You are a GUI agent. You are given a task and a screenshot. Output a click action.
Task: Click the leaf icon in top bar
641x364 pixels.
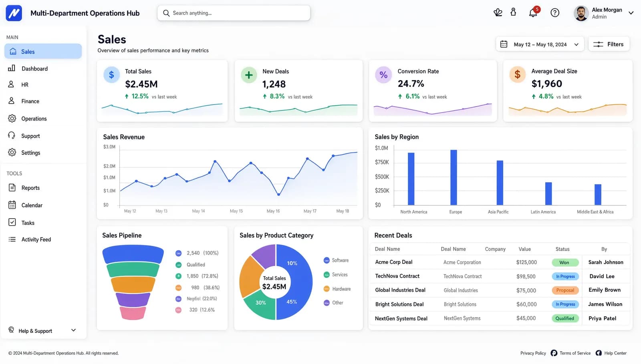(498, 12)
